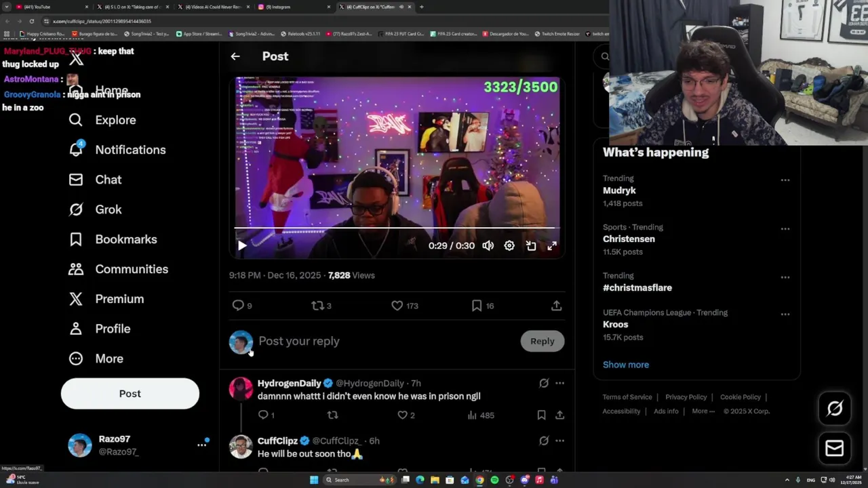Open the floating Grok button
The height and width of the screenshot is (488, 868).
pyautogui.click(x=835, y=408)
